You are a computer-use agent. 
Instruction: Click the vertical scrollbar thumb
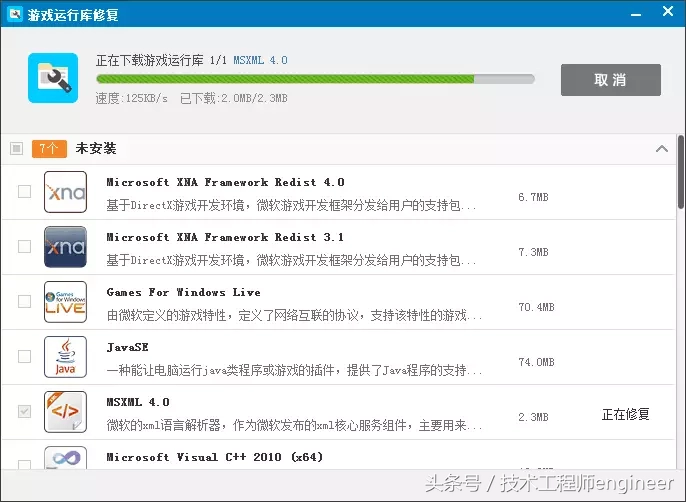pyautogui.click(x=681, y=172)
